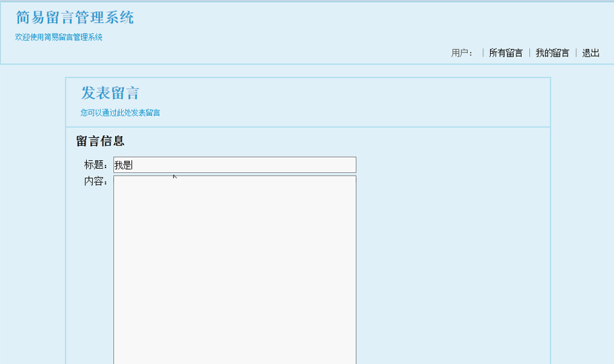Click the 标题 field label

[96, 165]
